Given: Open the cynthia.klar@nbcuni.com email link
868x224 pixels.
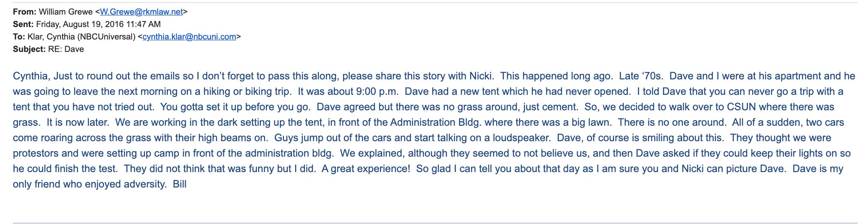Looking at the screenshot, I should point(189,37).
